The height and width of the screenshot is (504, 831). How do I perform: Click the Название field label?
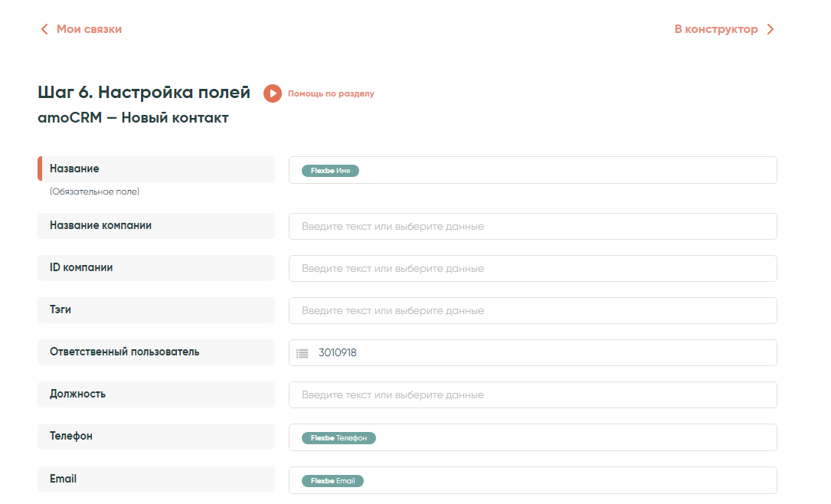pos(74,169)
